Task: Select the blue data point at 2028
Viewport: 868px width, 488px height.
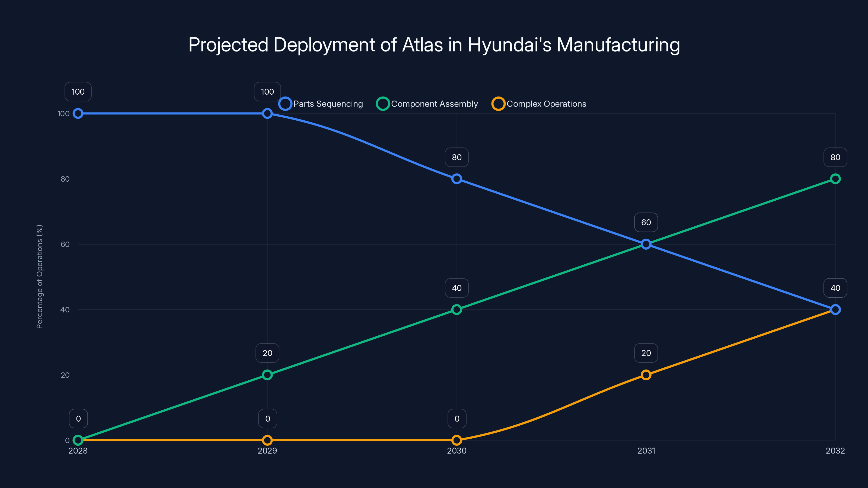Action: 78,114
